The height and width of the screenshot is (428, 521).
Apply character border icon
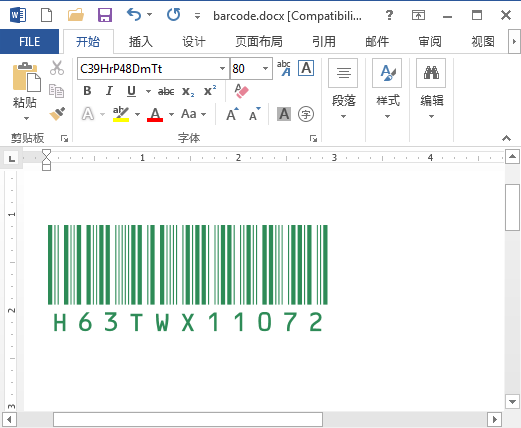[306, 68]
